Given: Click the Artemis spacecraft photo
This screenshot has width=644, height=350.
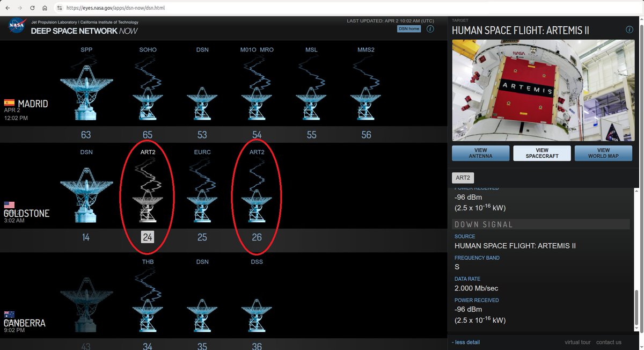Looking at the screenshot, I should pyautogui.click(x=542, y=90).
